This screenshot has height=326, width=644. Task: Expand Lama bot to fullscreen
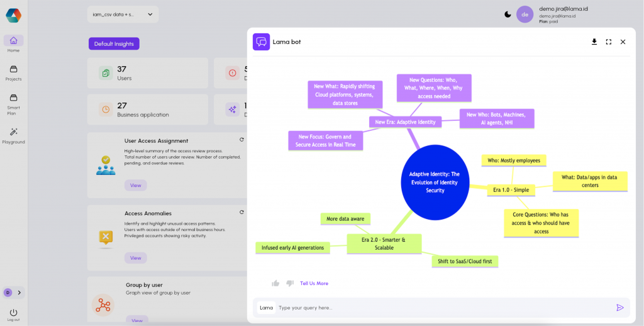pos(609,42)
